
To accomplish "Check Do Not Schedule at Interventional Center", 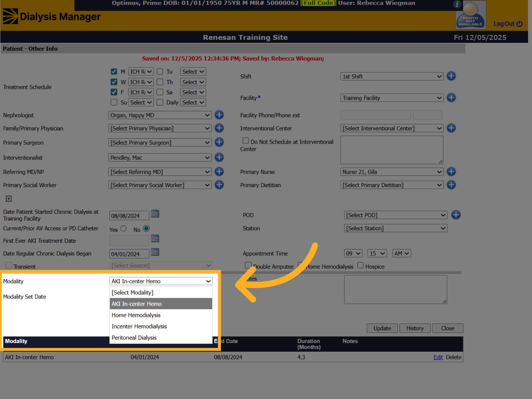I will (246, 141).
